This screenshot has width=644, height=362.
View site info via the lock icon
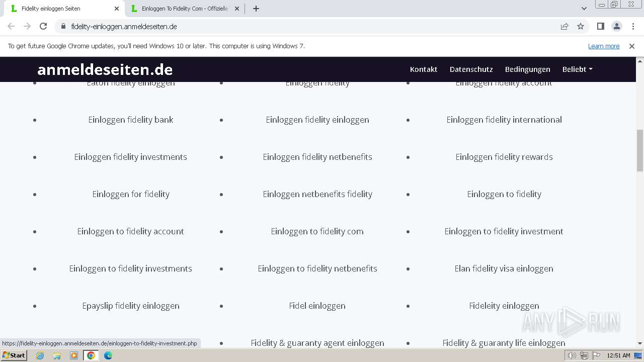point(63,26)
